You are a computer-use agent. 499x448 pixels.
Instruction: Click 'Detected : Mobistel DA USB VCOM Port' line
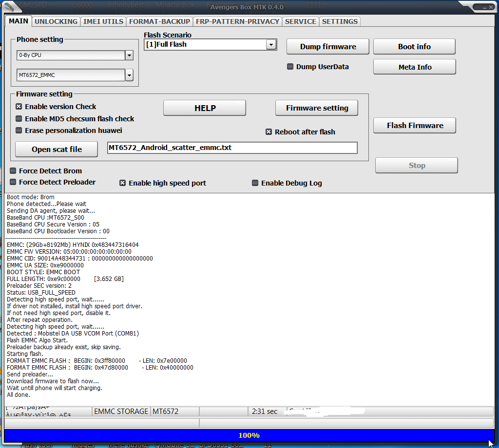point(73,333)
